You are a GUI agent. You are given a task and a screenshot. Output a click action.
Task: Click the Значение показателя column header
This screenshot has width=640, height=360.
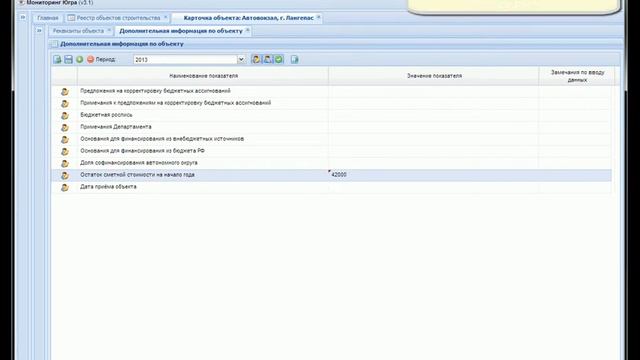(x=434, y=76)
